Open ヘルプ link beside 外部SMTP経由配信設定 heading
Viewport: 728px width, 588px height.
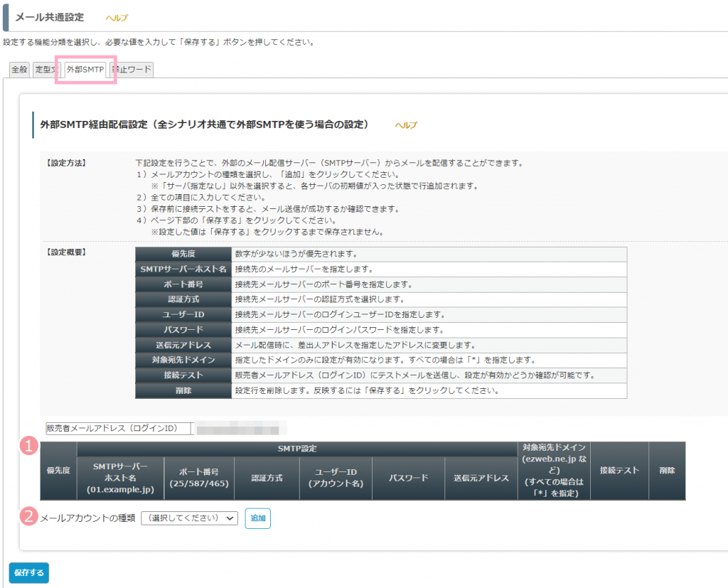point(406,125)
